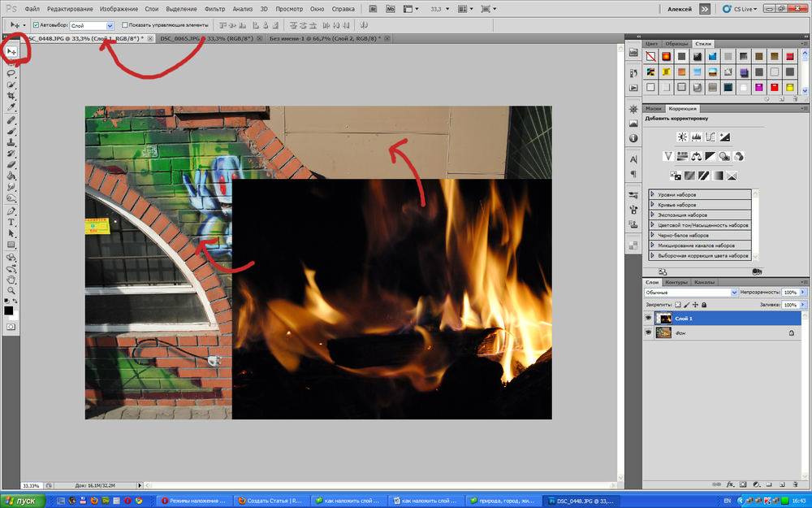Select the Crop tool

[x=11, y=96]
